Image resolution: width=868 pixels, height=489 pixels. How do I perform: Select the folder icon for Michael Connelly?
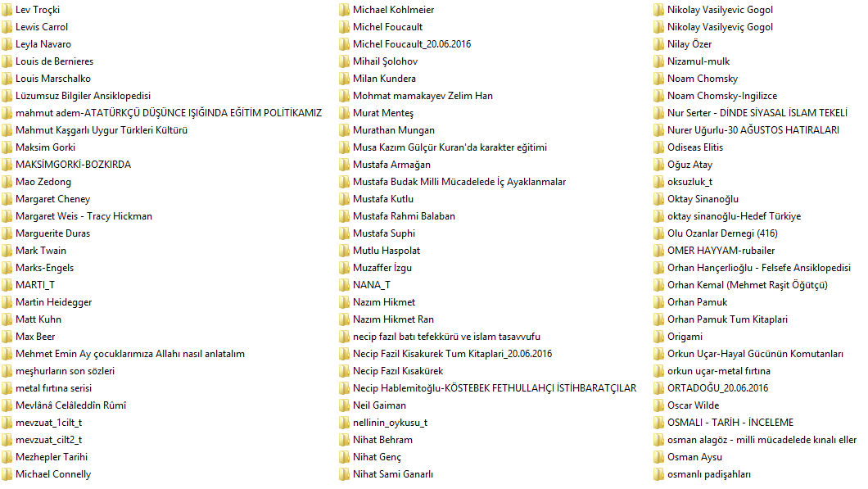7,474
